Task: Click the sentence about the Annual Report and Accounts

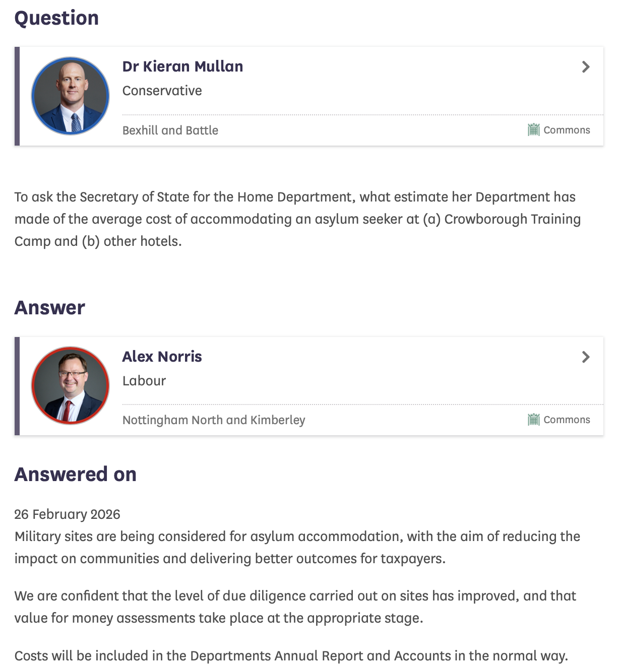Action: point(291,656)
